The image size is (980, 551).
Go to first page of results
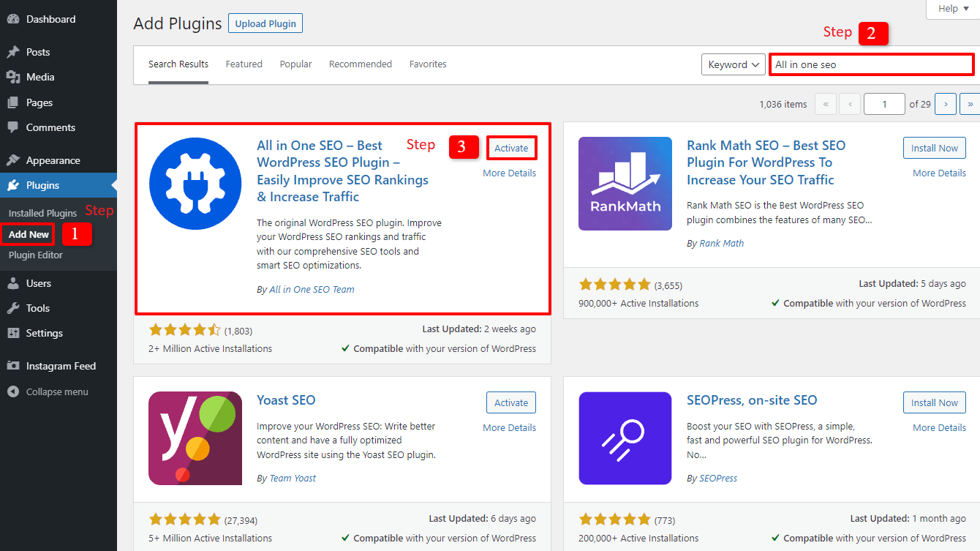point(825,104)
